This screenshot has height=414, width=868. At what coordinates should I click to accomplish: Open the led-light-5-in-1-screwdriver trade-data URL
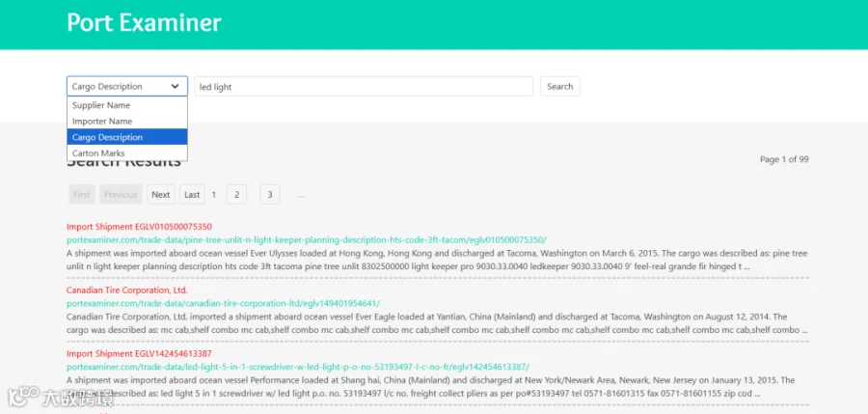[x=298, y=367]
